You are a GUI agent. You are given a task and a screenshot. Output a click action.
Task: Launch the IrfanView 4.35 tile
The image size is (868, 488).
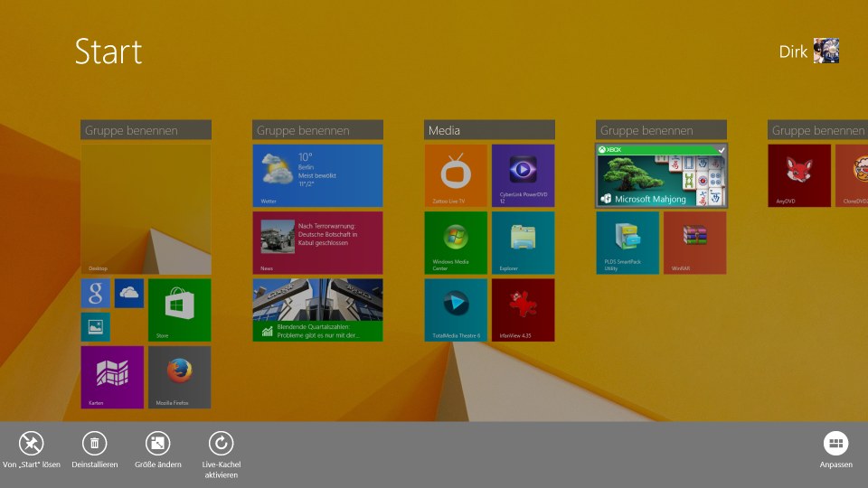point(524,310)
